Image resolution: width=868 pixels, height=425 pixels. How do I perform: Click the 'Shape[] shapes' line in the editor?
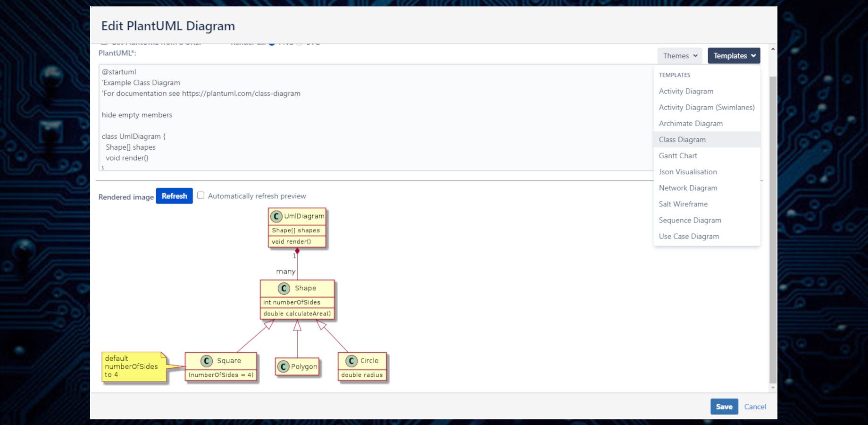tap(131, 147)
